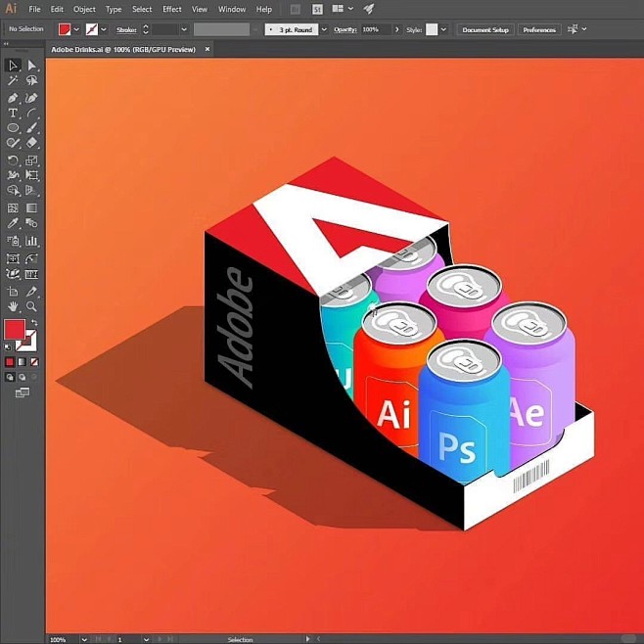Choose the Perspective Grid tool
The width and height of the screenshot is (644, 644).
click(31, 190)
